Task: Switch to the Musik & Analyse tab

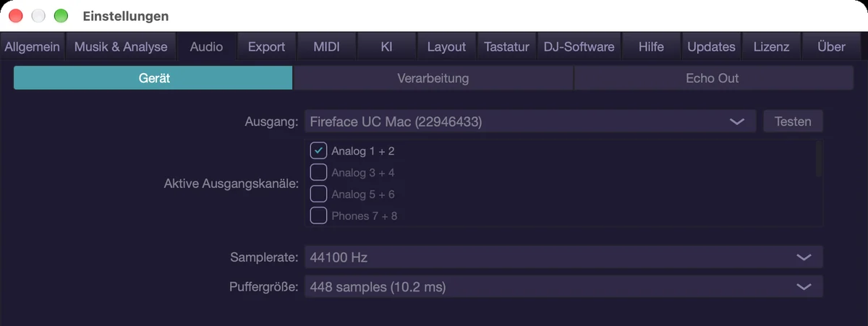Action: click(x=121, y=47)
